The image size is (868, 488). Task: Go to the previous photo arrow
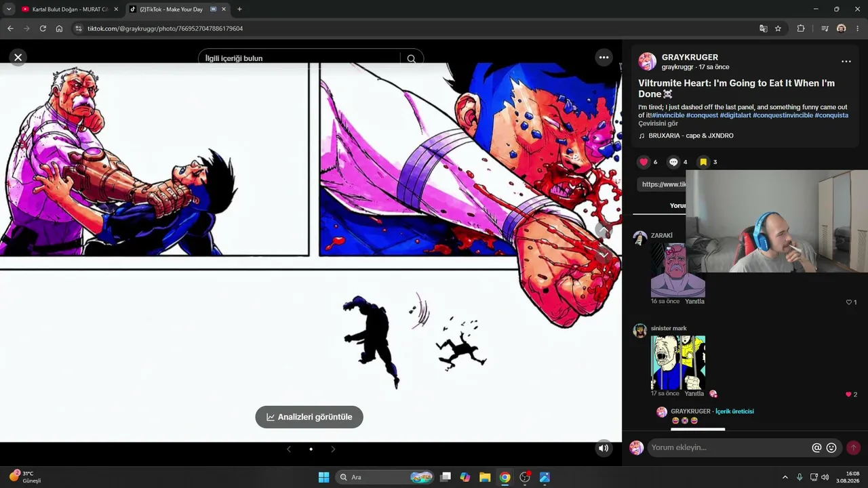289,449
